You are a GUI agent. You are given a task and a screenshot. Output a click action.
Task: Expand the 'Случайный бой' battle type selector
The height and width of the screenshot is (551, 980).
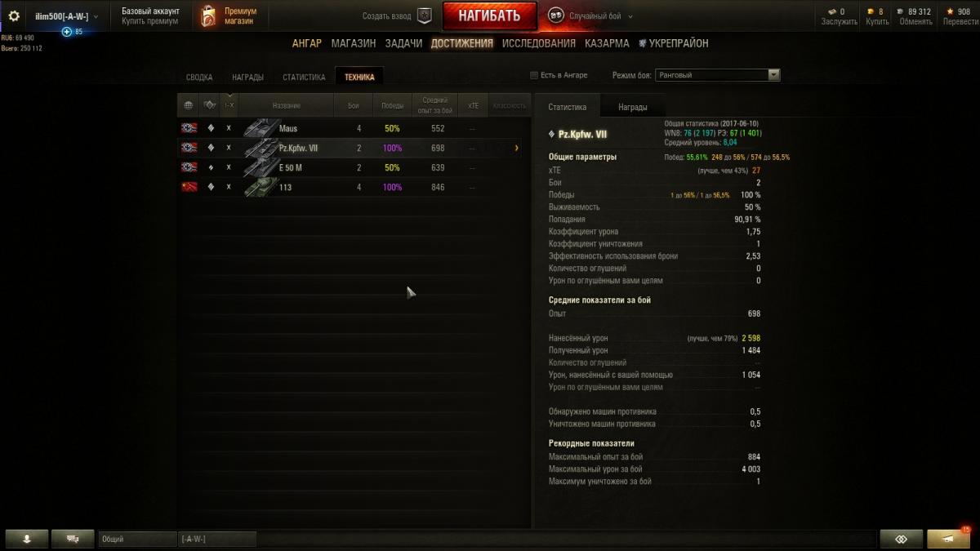pos(590,16)
